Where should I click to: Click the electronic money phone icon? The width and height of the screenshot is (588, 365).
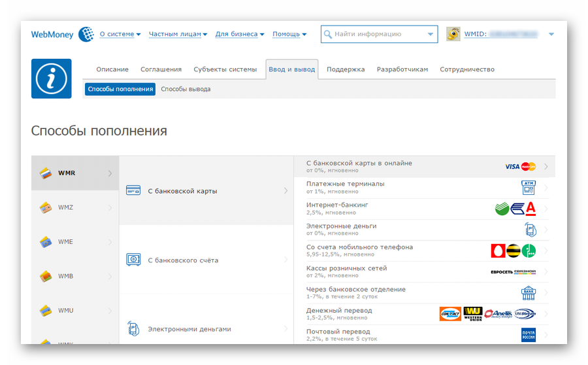click(x=133, y=328)
